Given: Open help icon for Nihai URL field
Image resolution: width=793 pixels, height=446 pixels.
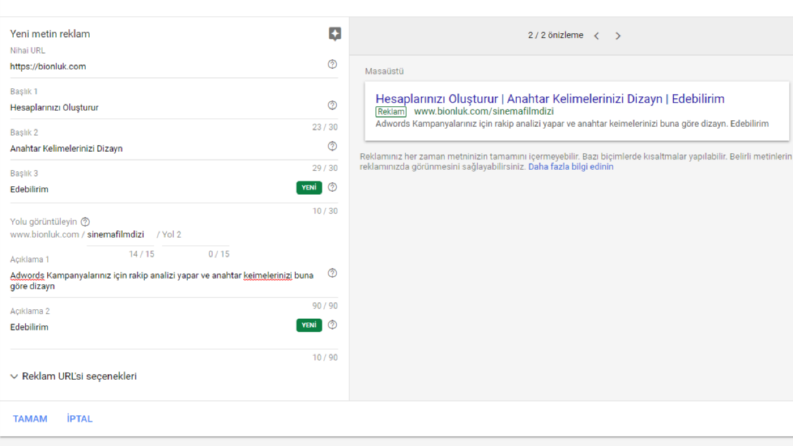Looking at the screenshot, I should pos(332,64).
